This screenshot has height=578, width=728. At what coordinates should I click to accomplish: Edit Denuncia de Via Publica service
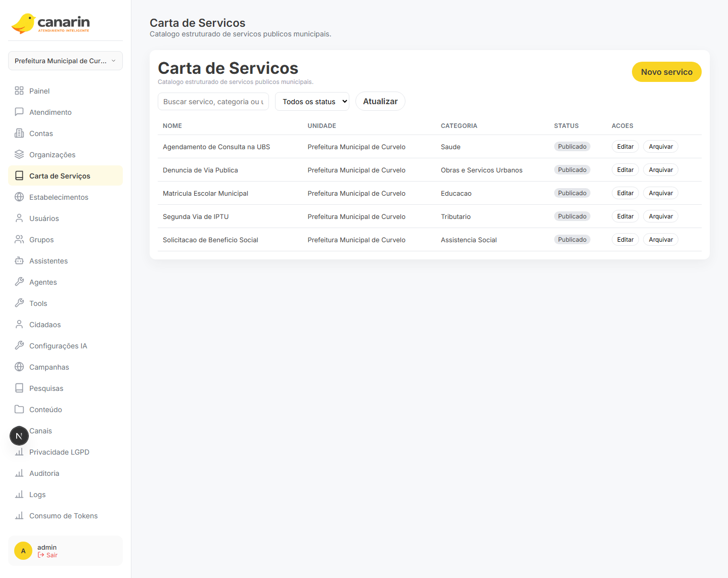pyautogui.click(x=625, y=170)
